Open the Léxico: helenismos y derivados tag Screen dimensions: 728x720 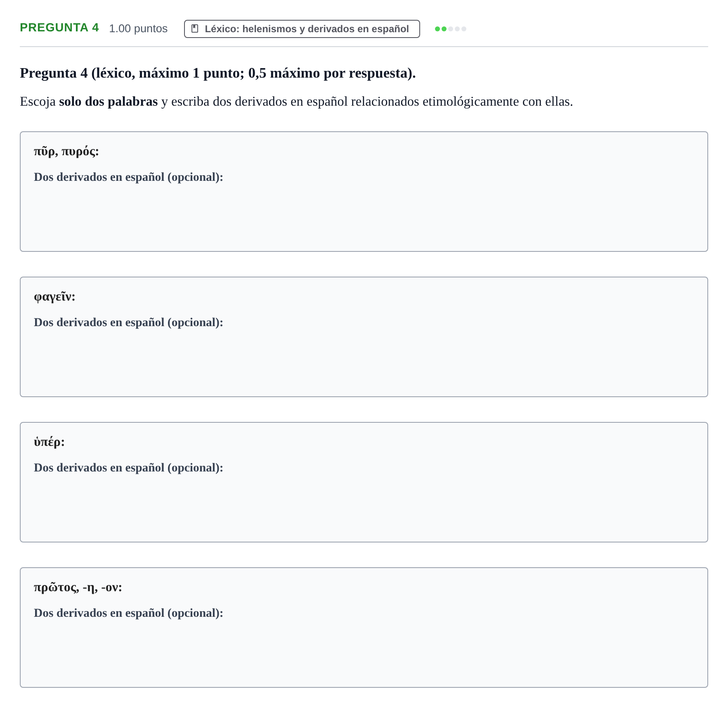(x=302, y=29)
